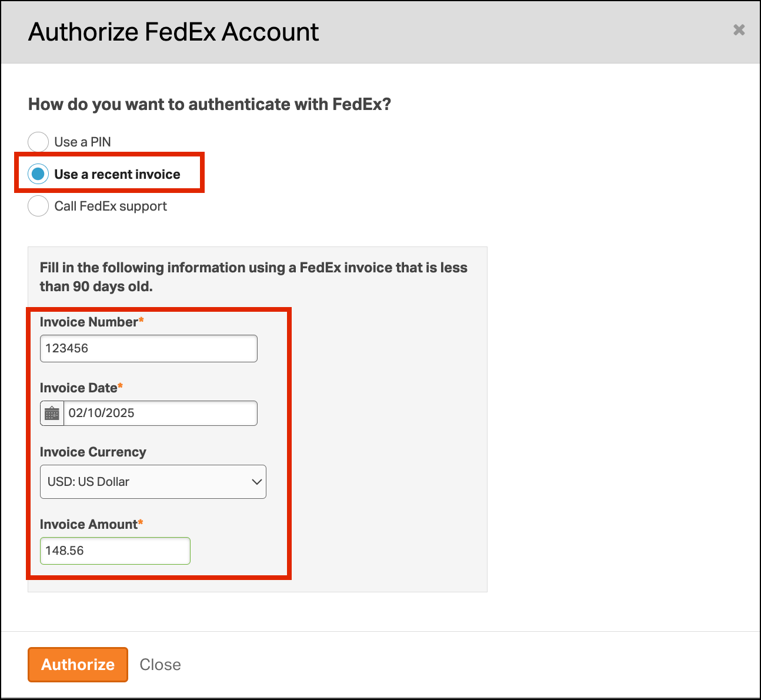Click the 'Invoice Number' field label

89,322
